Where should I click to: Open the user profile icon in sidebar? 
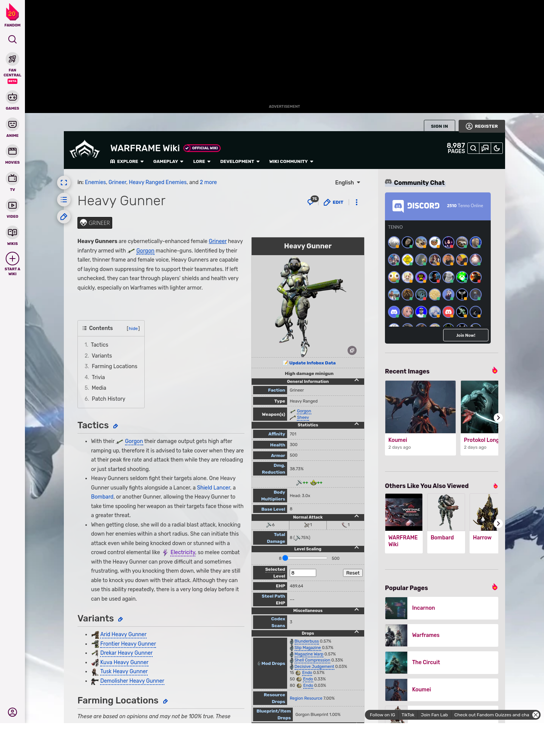pos(12,712)
